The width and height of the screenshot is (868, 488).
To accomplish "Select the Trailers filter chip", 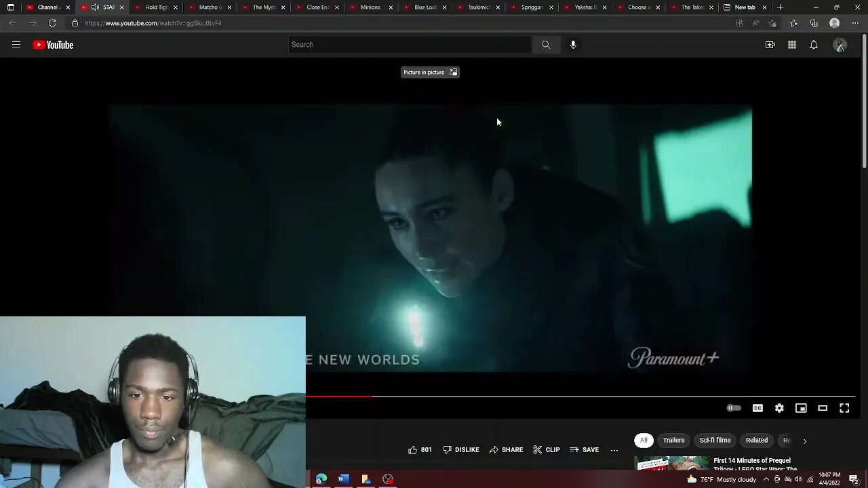I will (673, 441).
